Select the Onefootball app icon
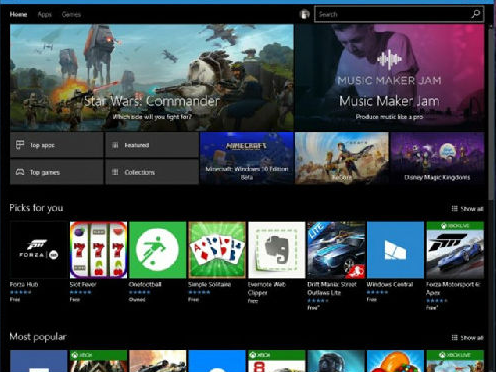Viewport: 496px width, 372px height. point(158,250)
